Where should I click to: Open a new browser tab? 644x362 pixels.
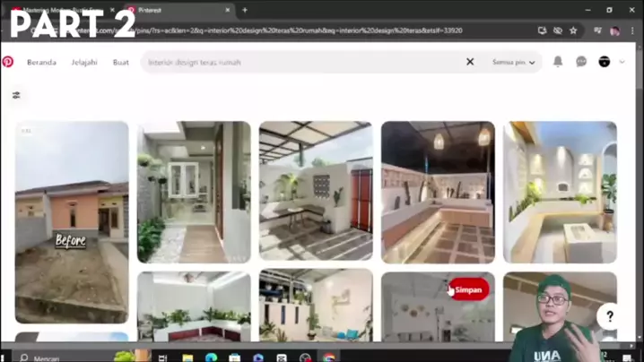pos(245,10)
